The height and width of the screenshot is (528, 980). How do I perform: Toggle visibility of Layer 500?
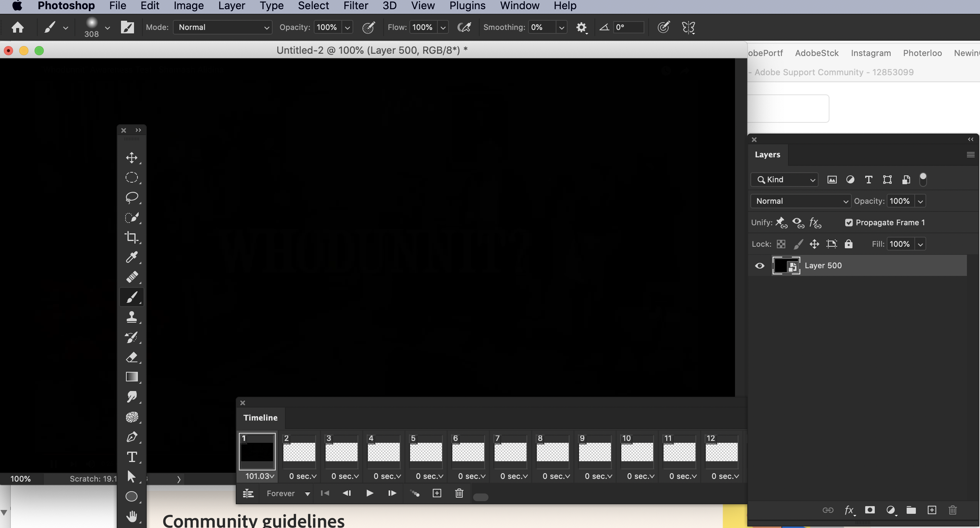click(x=760, y=266)
